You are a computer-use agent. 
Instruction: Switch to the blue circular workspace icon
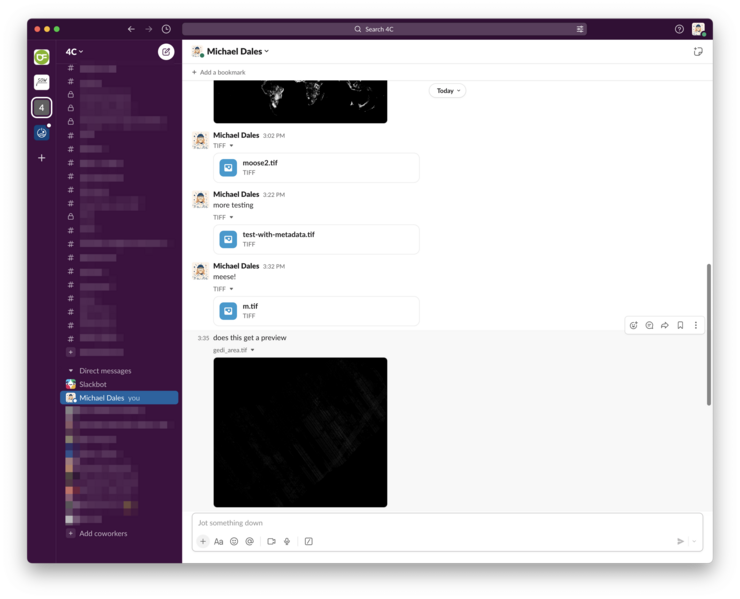coord(42,133)
